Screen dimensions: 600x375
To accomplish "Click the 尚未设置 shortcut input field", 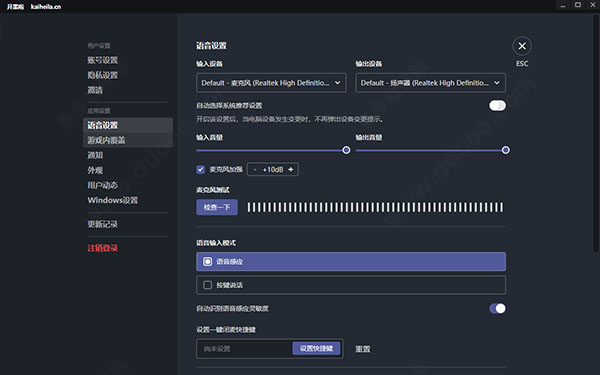I will tap(244, 349).
